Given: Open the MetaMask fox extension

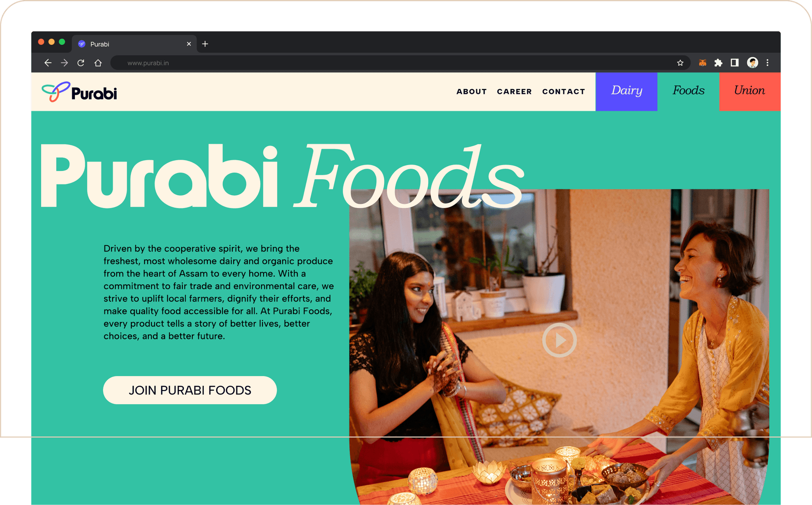Looking at the screenshot, I should 703,63.
